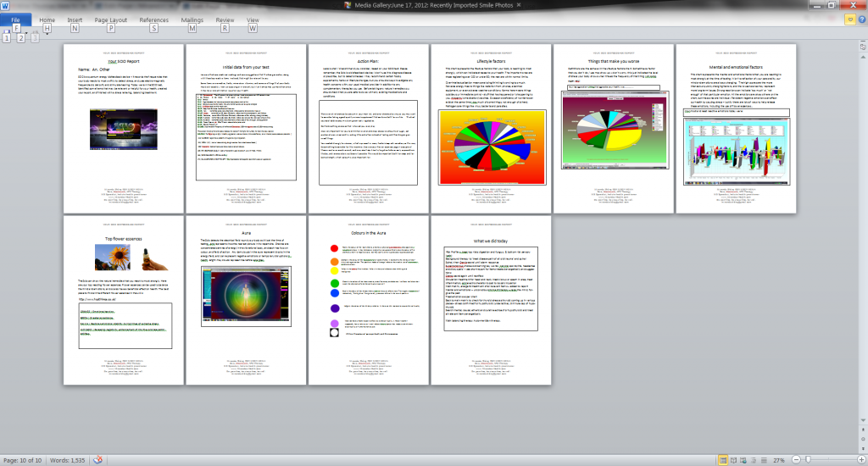Viewport: 868px width, 466px height.
Task: Expand the ribbon using the arrow button
Action: tap(850, 19)
